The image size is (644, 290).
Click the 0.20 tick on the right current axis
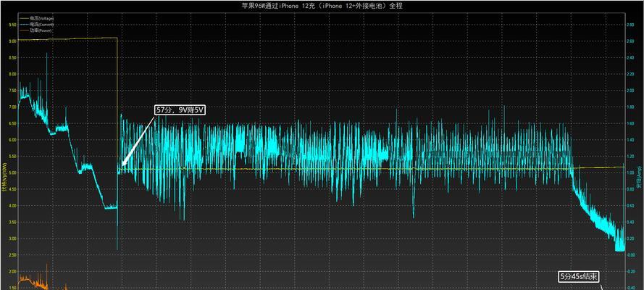630,239
